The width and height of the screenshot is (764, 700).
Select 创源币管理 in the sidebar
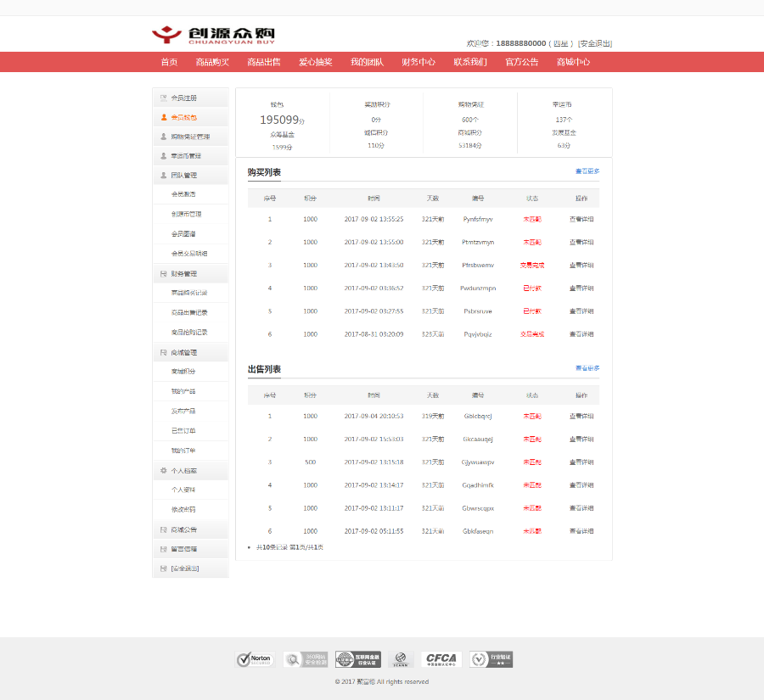pos(186,214)
